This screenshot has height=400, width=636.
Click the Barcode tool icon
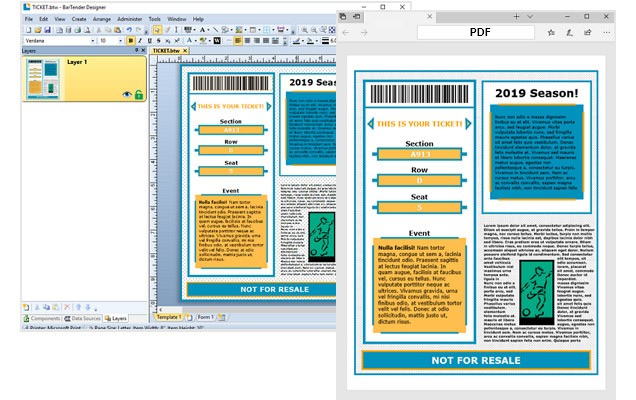tap(188, 30)
